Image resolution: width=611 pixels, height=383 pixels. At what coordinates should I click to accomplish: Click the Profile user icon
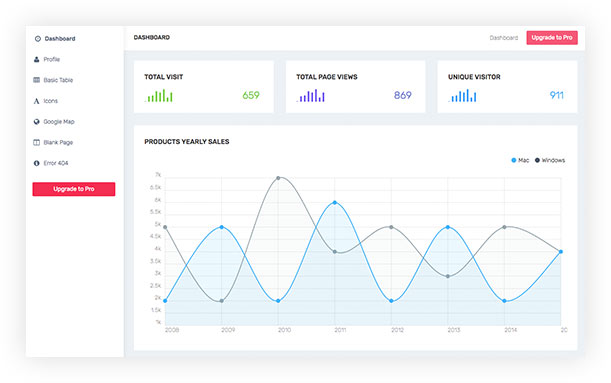point(36,59)
